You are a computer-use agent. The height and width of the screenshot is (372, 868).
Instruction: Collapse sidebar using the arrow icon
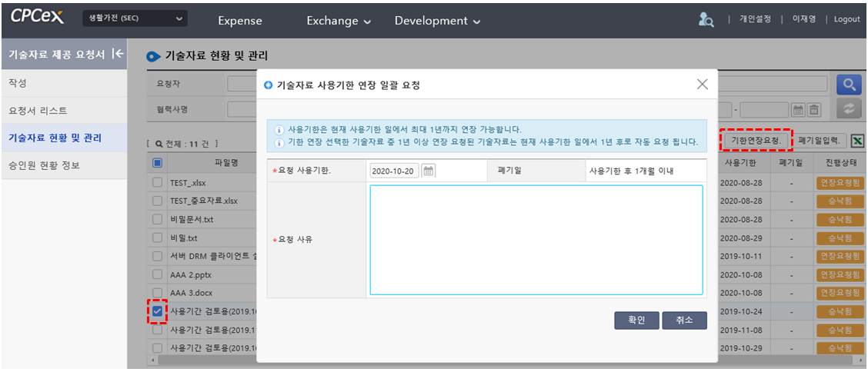[118, 54]
